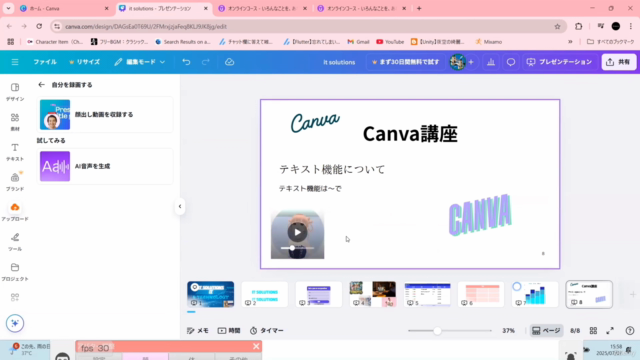Check cloud save status icon
Image resolution: width=640 pixels, height=360 pixels.
(229, 62)
